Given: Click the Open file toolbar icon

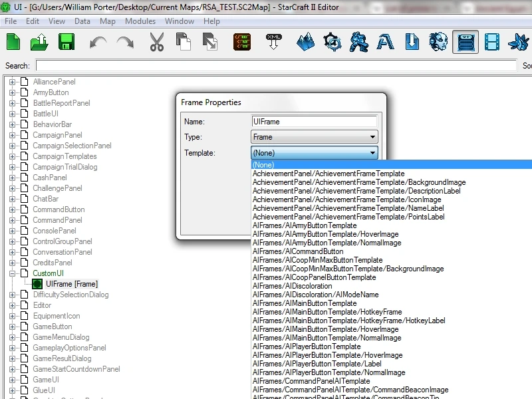Looking at the screenshot, I should (x=39, y=42).
